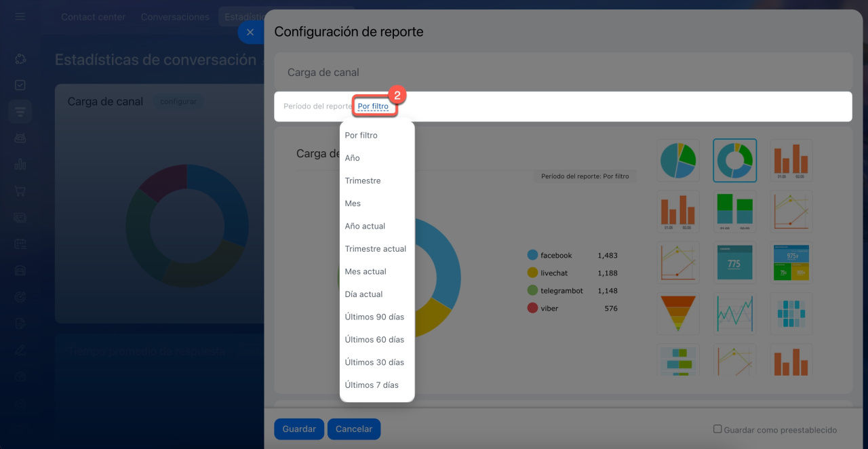Click configurar link on Carga de canal widget

178,102
